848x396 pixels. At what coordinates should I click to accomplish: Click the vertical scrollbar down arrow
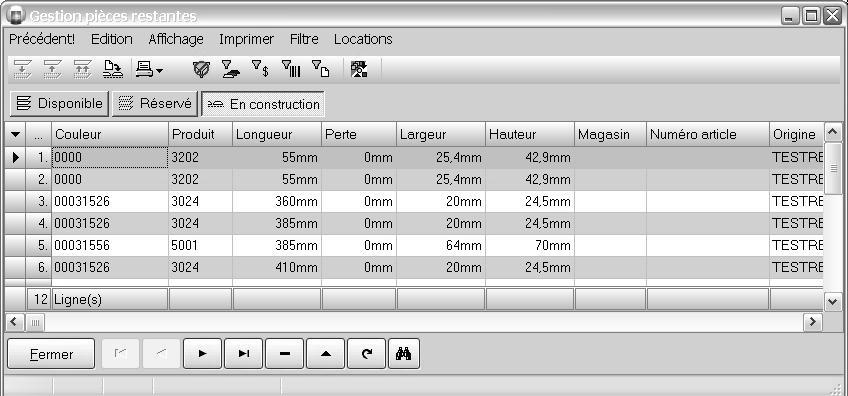coord(833,301)
